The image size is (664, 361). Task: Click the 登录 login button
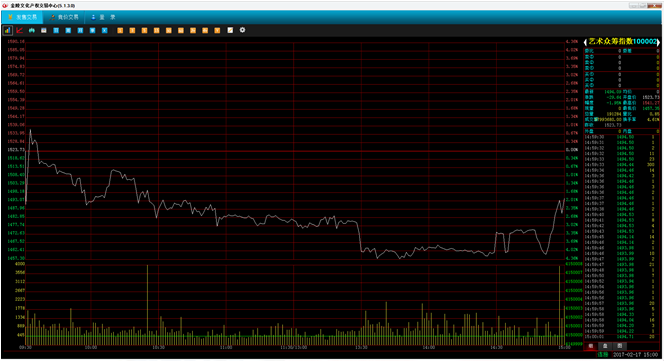point(104,17)
